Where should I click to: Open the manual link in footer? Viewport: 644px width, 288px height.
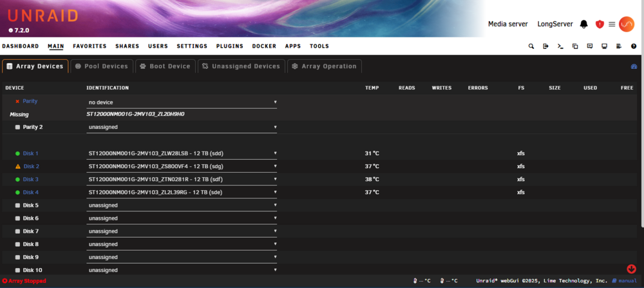pyautogui.click(x=627, y=281)
